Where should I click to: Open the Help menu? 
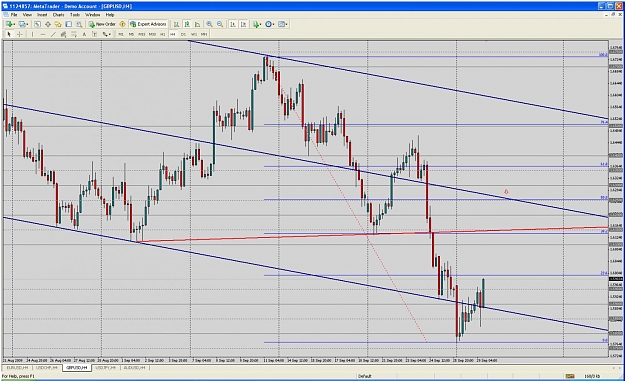click(110, 15)
